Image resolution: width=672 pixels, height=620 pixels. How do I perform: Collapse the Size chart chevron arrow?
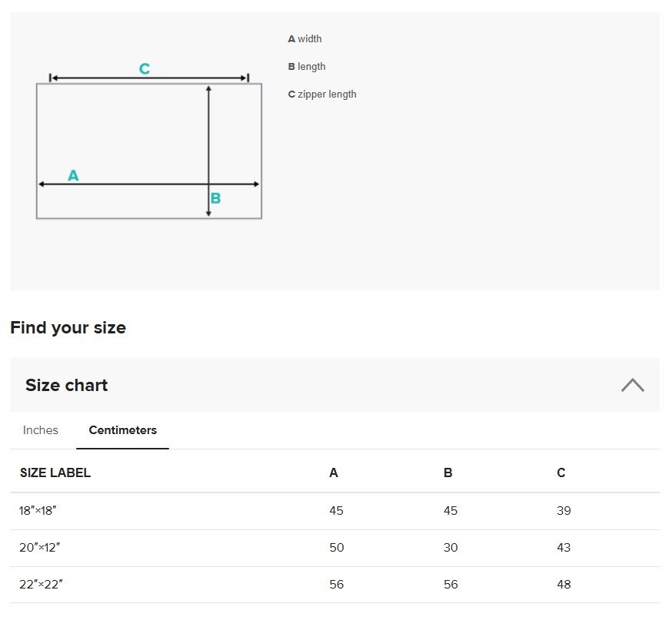click(633, 384)
